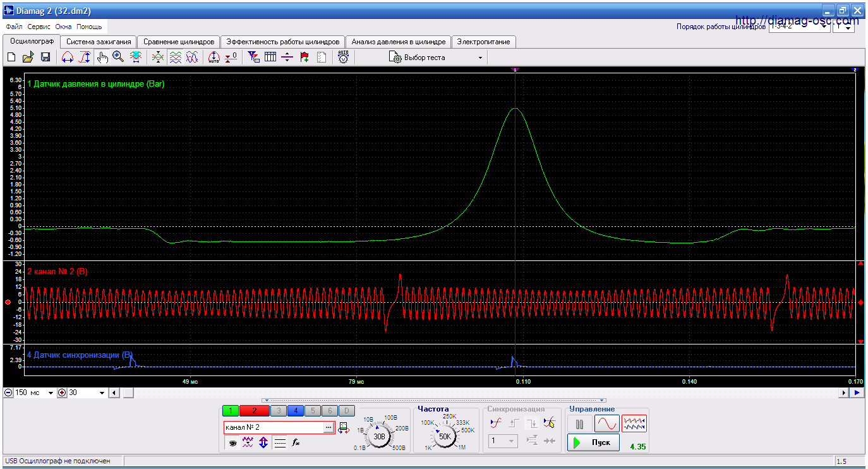Click the grid table icon
Image resolution: width=868 pixels, height=469 pixels.
coord(270,58)
